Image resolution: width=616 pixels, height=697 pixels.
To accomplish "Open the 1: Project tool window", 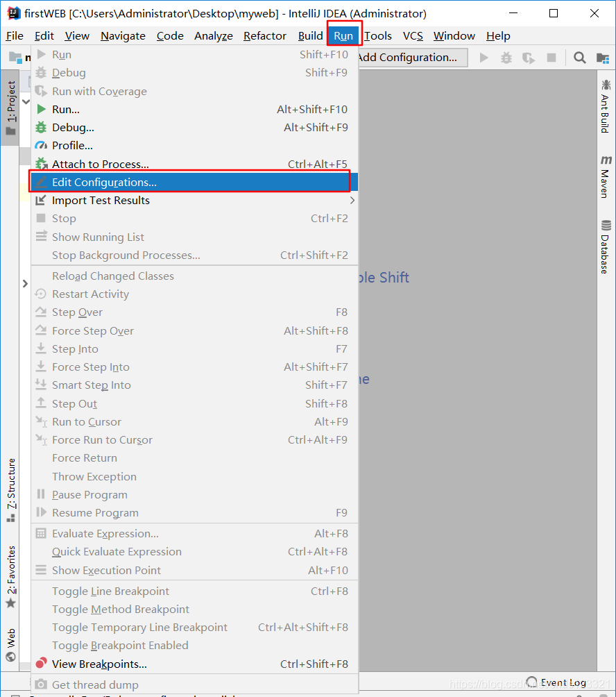I will click(10, 108).
